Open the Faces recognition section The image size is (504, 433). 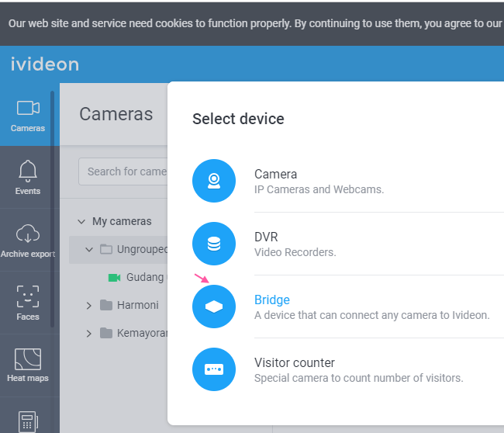[28, 303]
